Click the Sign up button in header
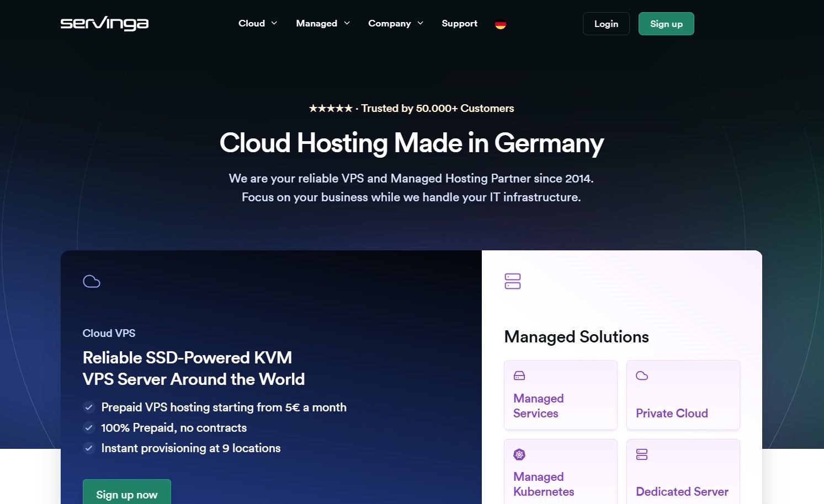This screenshot has height=504, width=824. [666, 24]
